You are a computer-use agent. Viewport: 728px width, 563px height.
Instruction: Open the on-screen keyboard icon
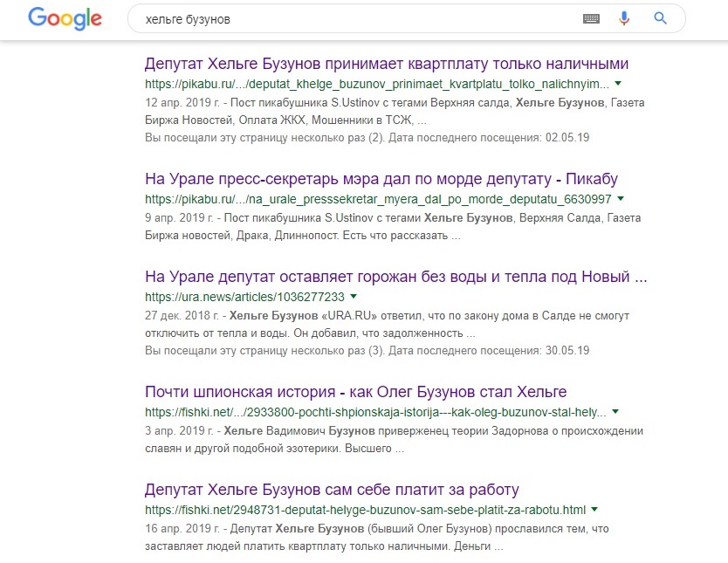591,18
